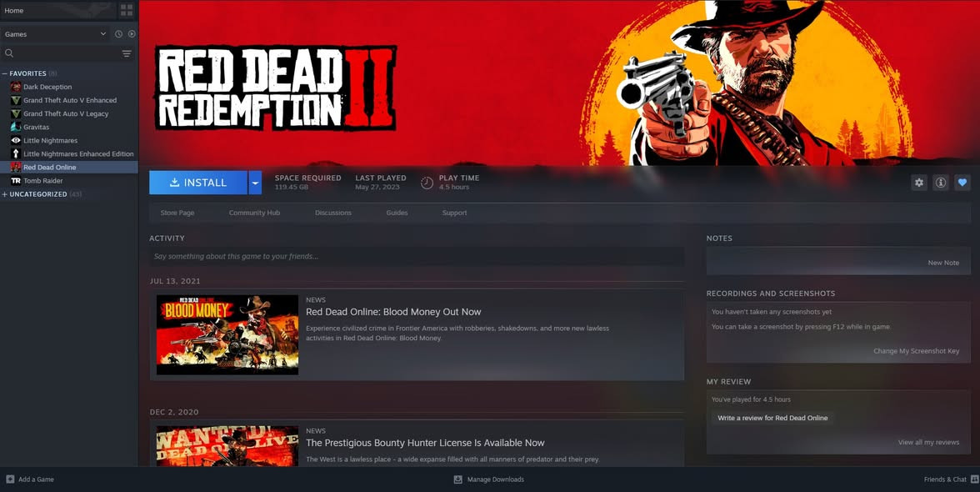Go to the Store Page tab
The width and height of the screenshot is (980, 492).
pos(177,213)
